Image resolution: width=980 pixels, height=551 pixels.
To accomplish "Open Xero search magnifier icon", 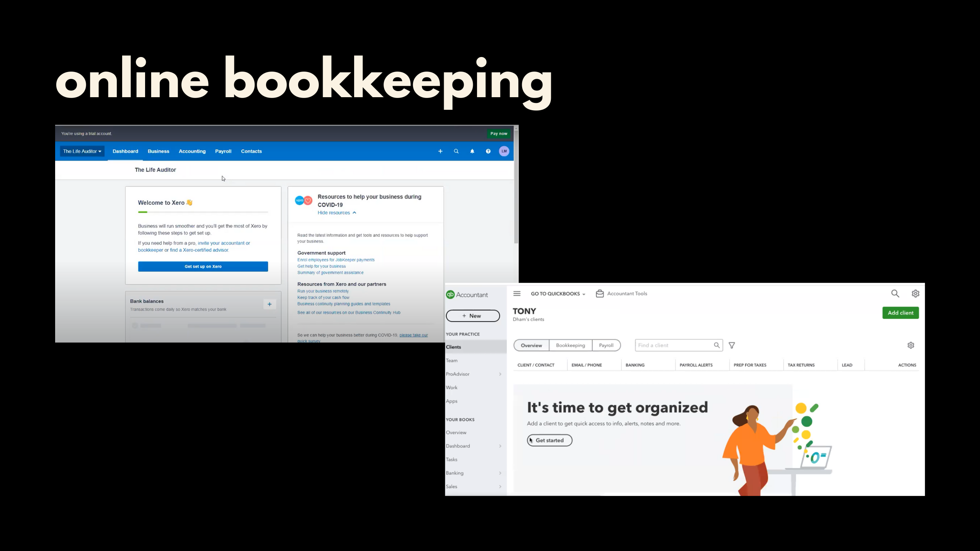I will click(456, 151).
